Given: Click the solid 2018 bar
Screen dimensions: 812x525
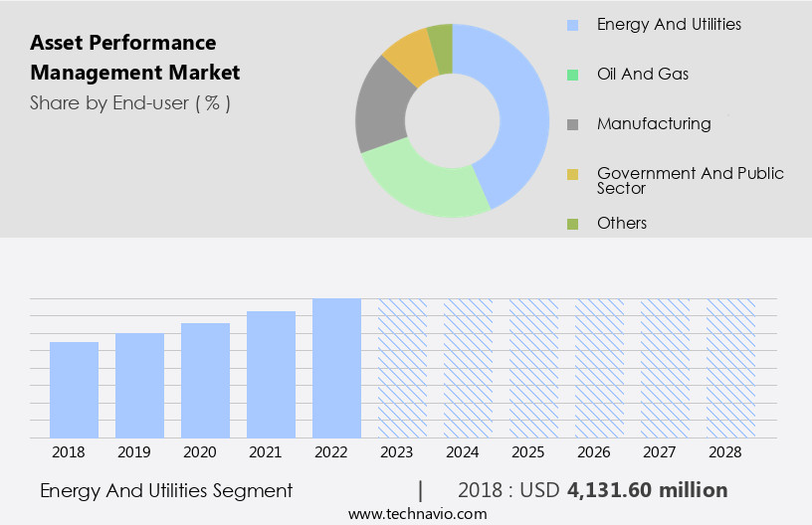Looking at the screenshot, I should (75, 390).
